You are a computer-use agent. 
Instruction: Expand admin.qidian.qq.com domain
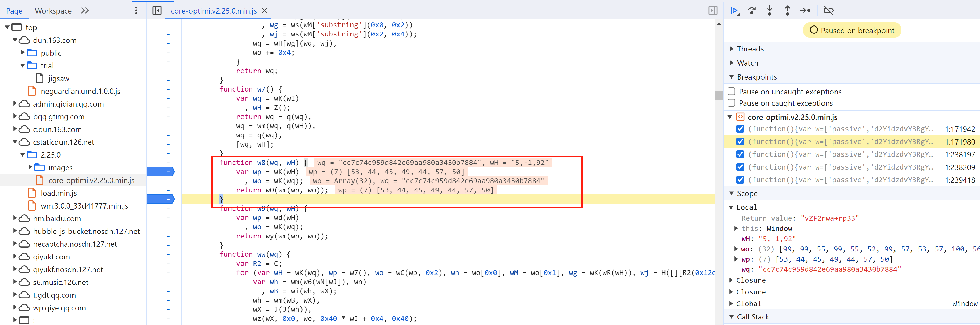pos(15,103)
